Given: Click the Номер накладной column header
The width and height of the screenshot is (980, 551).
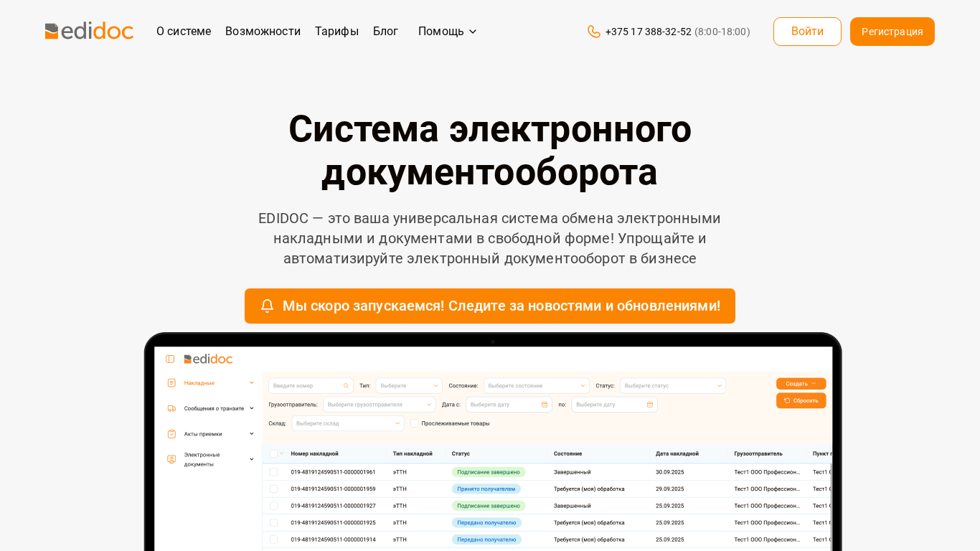Looking at the screenshot, I should 314,454.
